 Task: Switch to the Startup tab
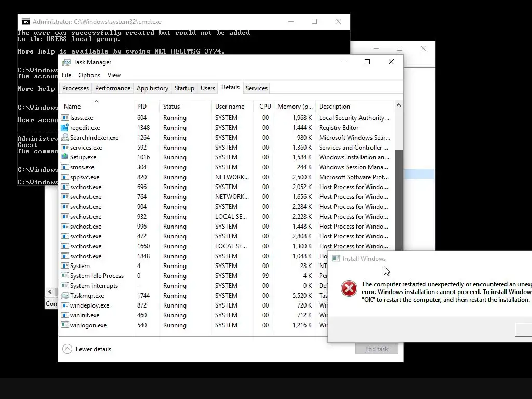click(x=184, y=88)
